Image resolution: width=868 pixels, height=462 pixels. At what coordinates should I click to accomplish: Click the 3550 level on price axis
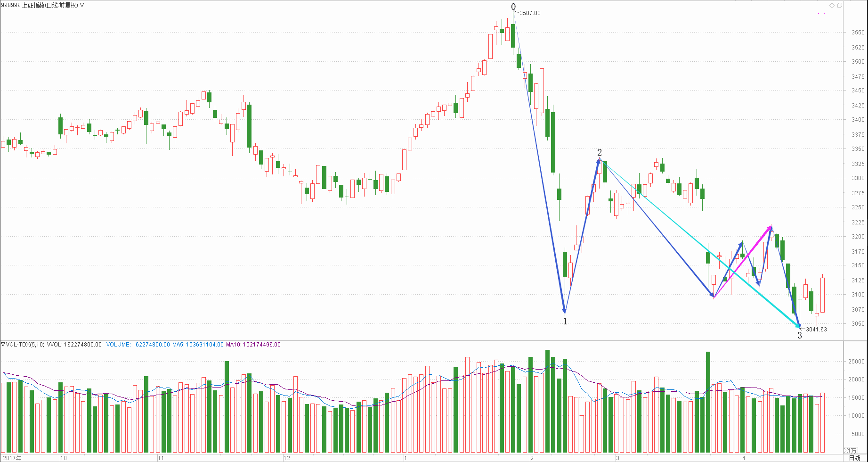858,33
